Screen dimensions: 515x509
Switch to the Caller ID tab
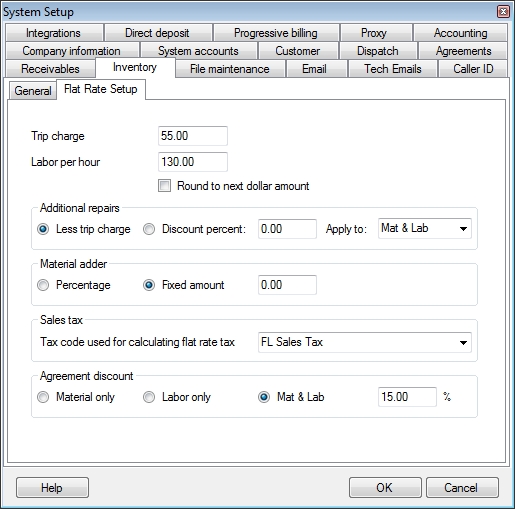[473, 69]
